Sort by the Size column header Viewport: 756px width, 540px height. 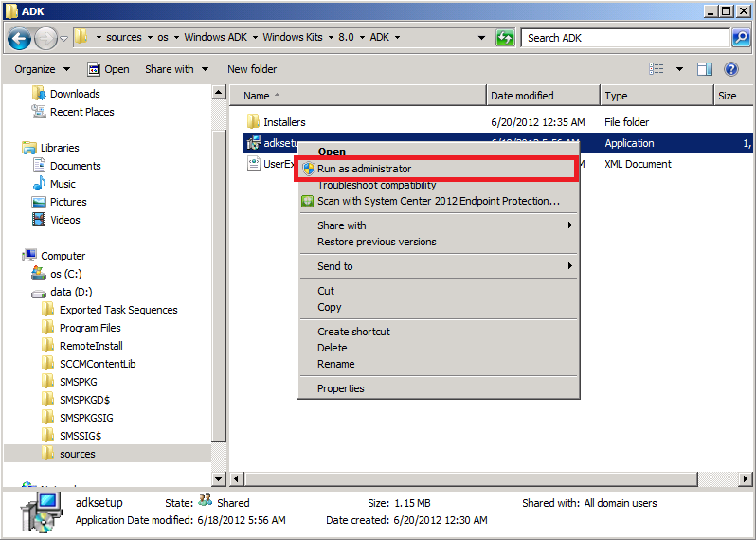733,96
